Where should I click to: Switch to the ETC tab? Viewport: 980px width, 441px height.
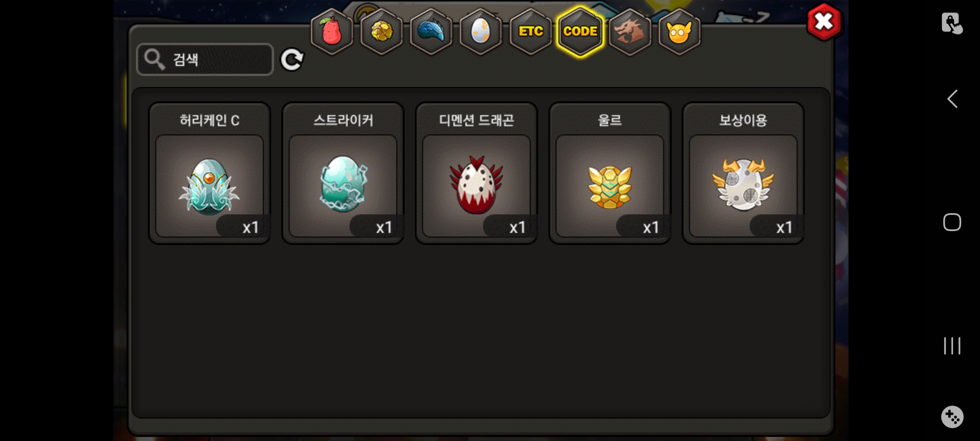click(x=530, y=31)
